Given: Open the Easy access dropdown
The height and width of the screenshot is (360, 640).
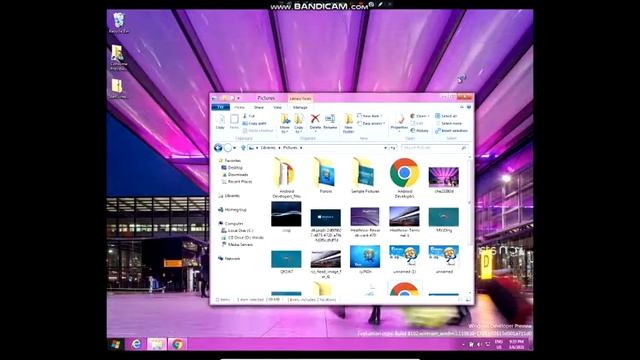Looking at the screenshot, I should [371, 123].
